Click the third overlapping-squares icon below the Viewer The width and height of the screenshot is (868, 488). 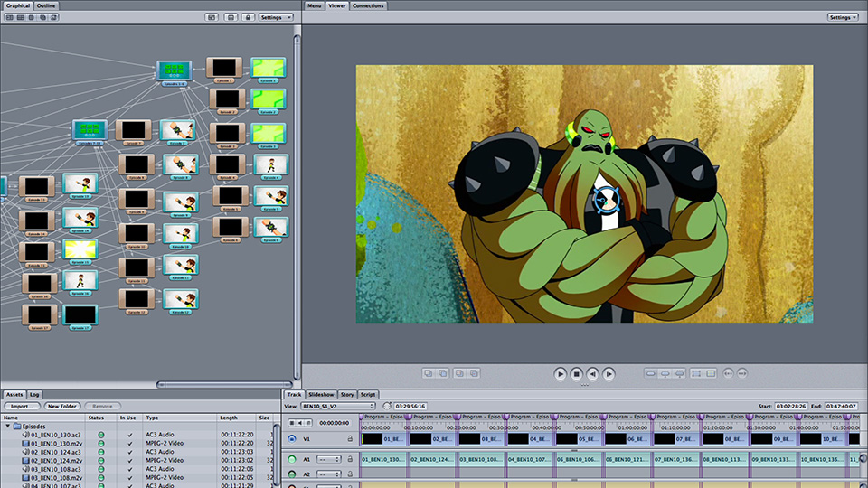pyautogui.click(x=459, y=373)
